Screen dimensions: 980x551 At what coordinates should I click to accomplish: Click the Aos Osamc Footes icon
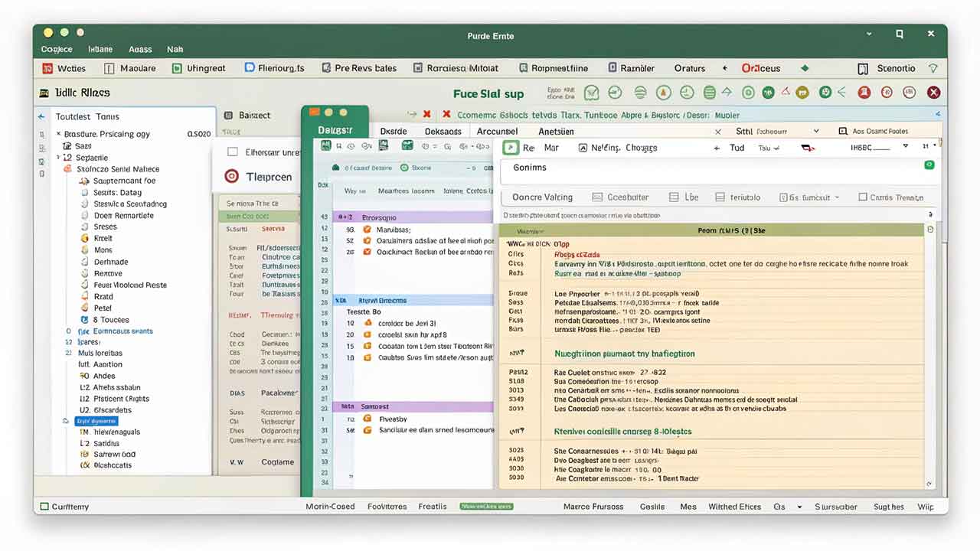tap(843, 132)
